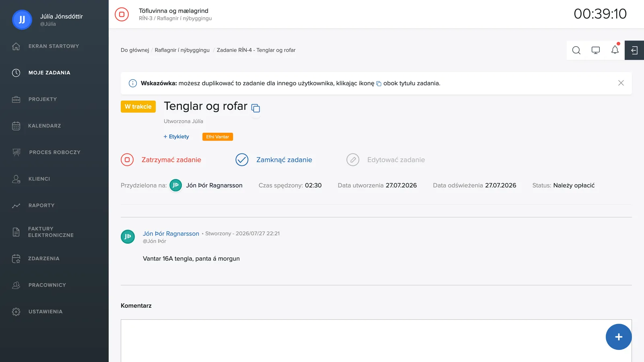This screenshot has height=362, width=644.
Task: Click the Efni Vantar orange tag
Action: click(x=218, y=137)
